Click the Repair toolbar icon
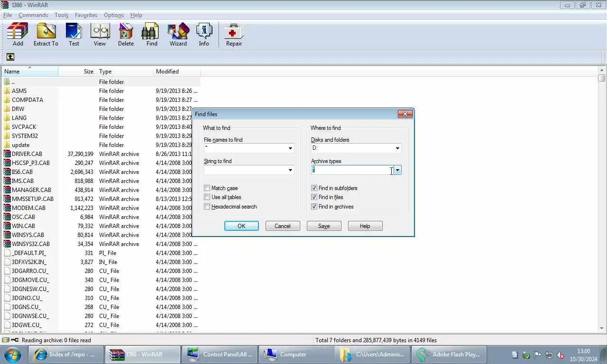Viewport: 607px width, 364px height. tap(234, 35)
